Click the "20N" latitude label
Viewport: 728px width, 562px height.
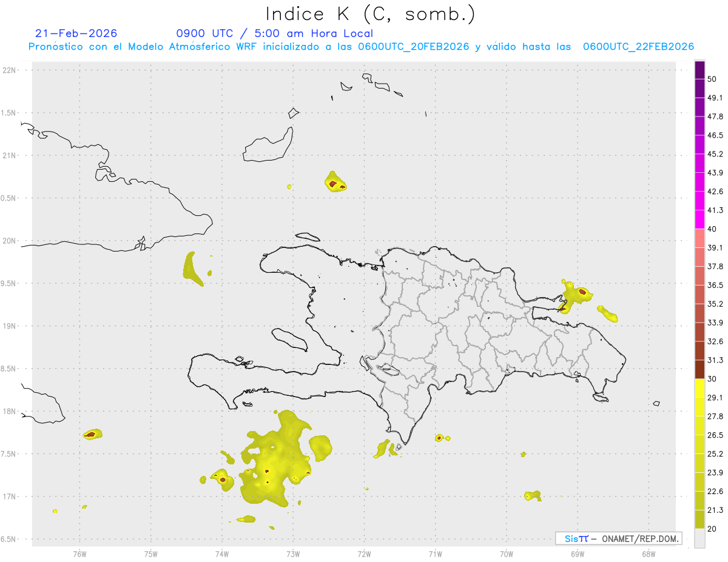pos(10,241)
